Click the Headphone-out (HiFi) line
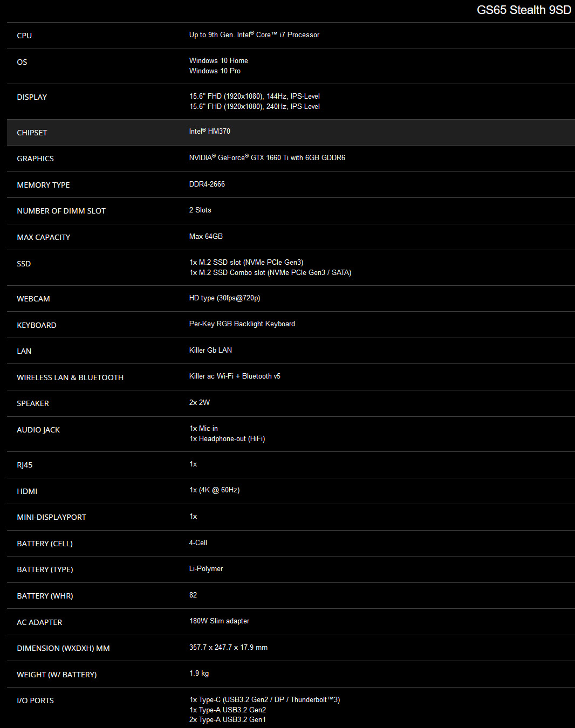The width and height of the screenshot is (575, 728). click(x=227, y=439)
